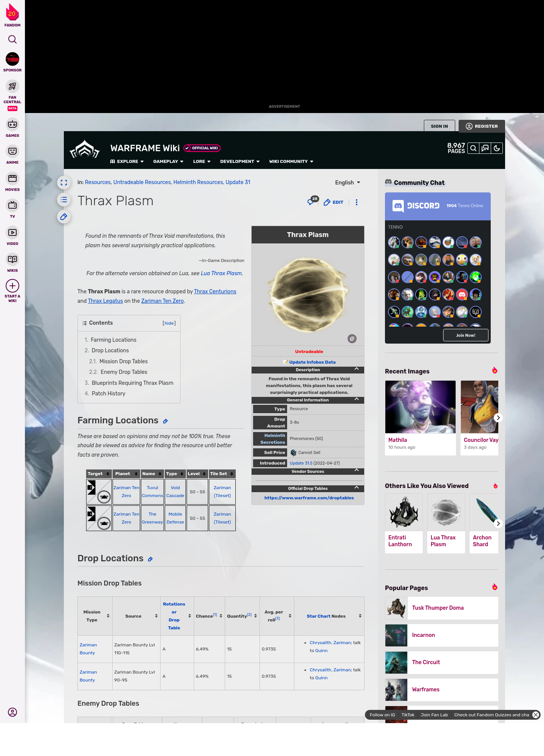Open the Entrati Lanthorn card thumbnail
The height and width of the screenshot is (756, 544).
pyautogui.click(x=404, y=512)
